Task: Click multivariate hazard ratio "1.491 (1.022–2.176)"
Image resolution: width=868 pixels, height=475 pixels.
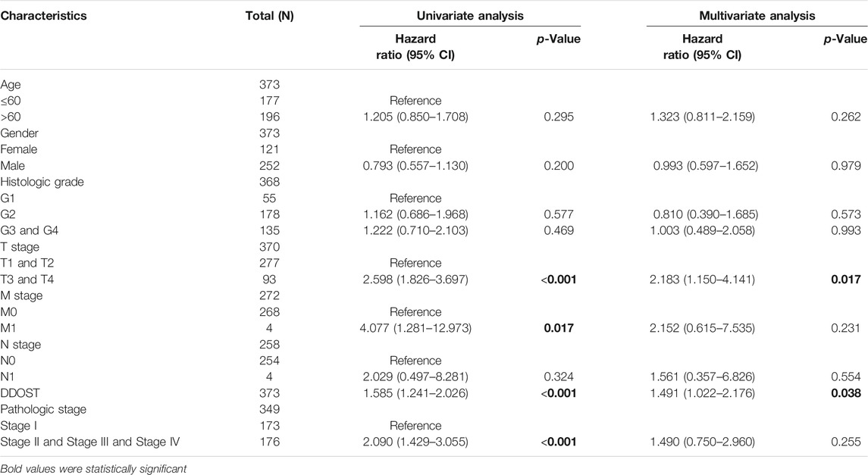Action: pos(703,394)
